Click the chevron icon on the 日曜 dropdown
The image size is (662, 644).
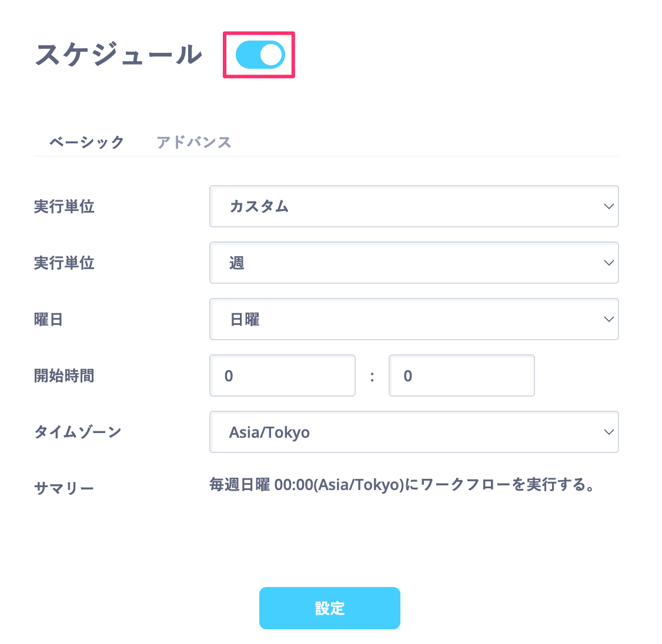coord(608,319)
